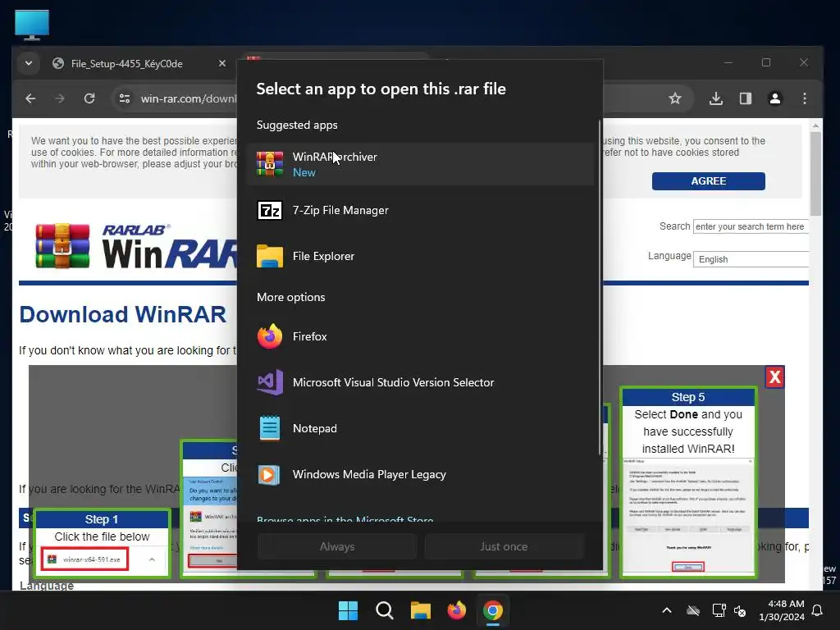The width and height of the screenshot is (840, 630).
Task: Click the AGREE cookies button
Action: 708,181
